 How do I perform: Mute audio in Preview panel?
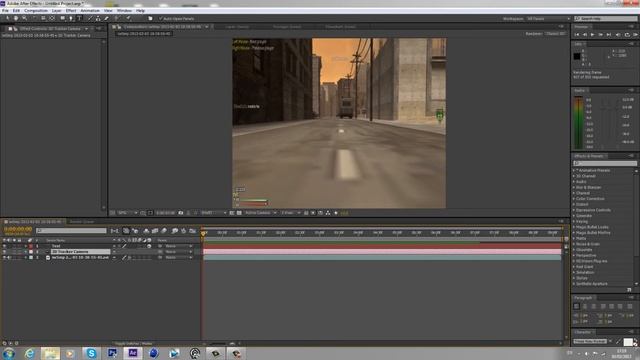tap(618, 35)
